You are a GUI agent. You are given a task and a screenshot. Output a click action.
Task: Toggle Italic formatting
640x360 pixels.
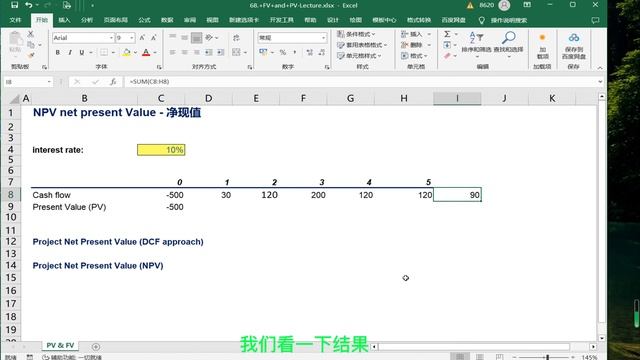(x=70, y=52)
